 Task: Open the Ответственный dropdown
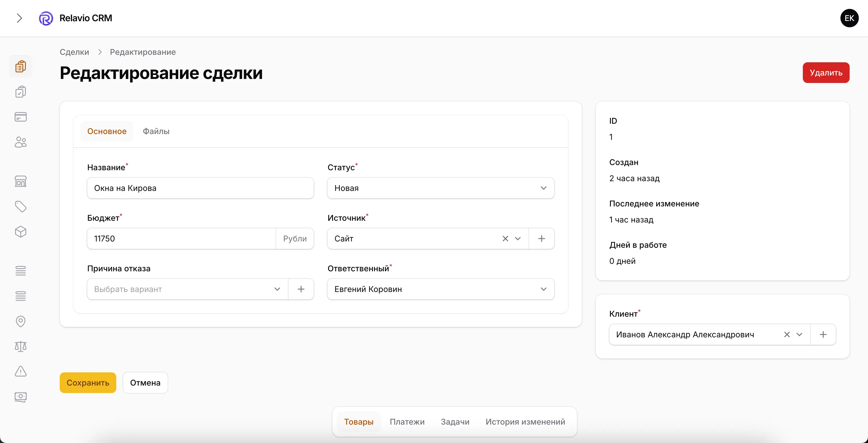[x=440, y=289]
